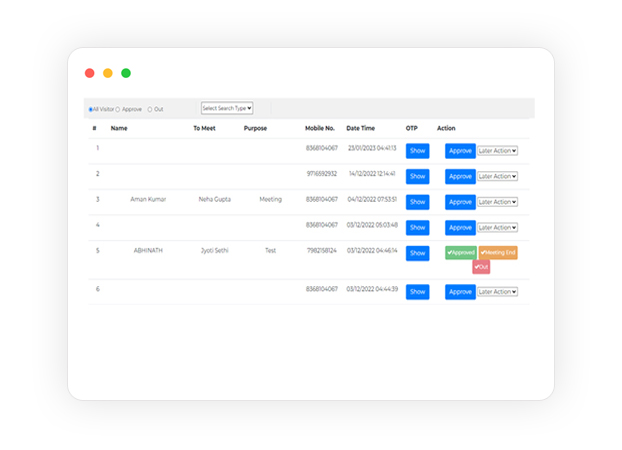The width and height of the screenshot is (622, 450).
Task: Click the orange Meeting End badge
Action: coord(498,252)
